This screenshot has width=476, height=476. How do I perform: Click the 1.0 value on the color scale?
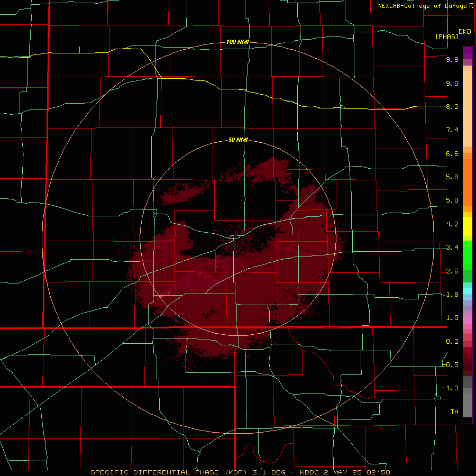tap(452, 318)
